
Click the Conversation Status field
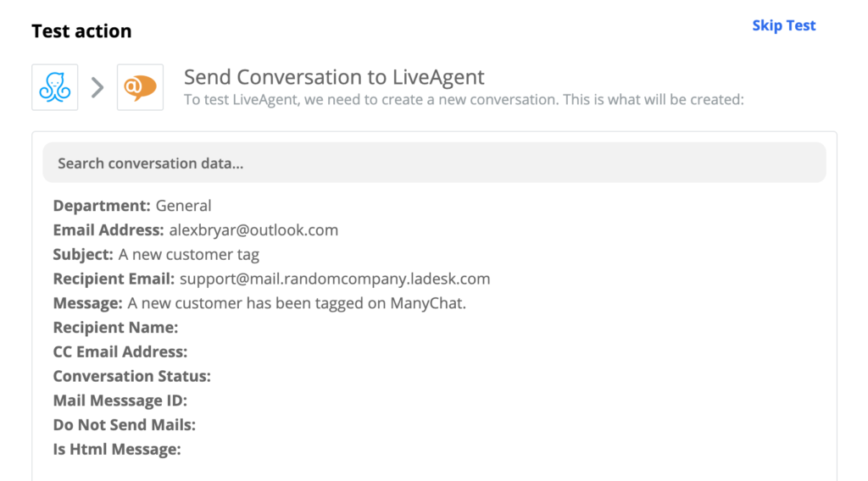(131, 376)
